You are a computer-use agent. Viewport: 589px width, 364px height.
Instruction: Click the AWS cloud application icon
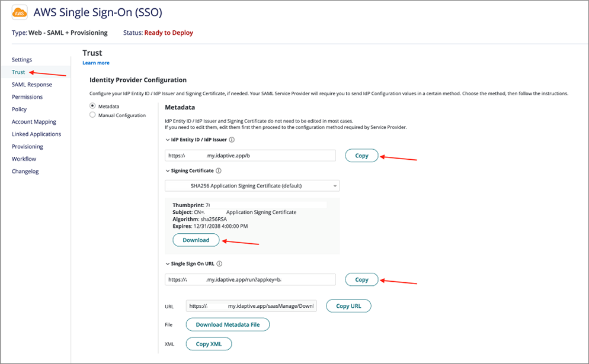coord(20,12)
